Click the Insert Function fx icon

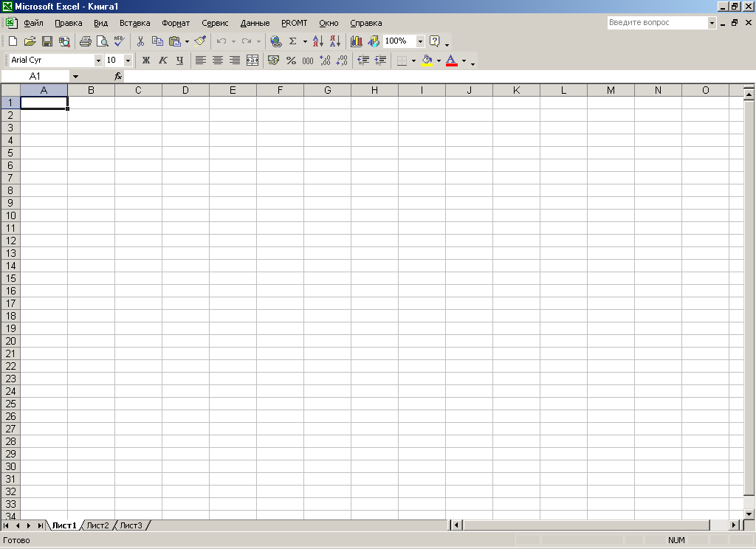point(118,76)
